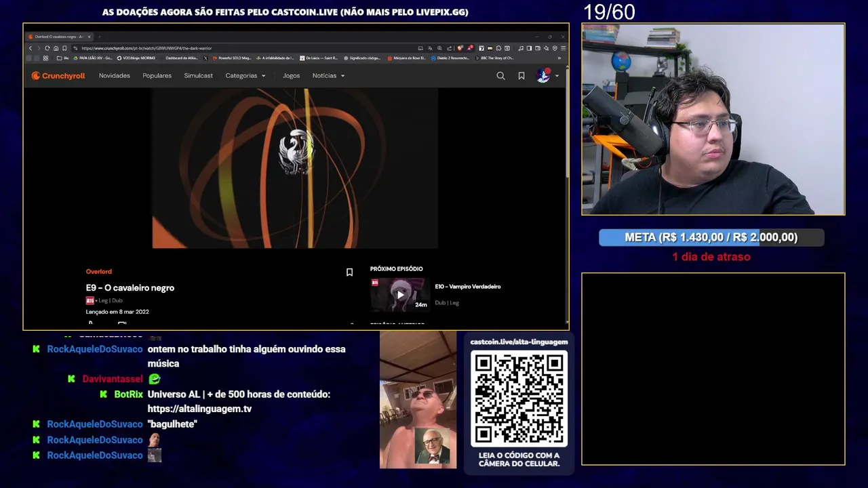Expand the Categorias dropdown
868x488 pixels.
(x=245, y=76)
